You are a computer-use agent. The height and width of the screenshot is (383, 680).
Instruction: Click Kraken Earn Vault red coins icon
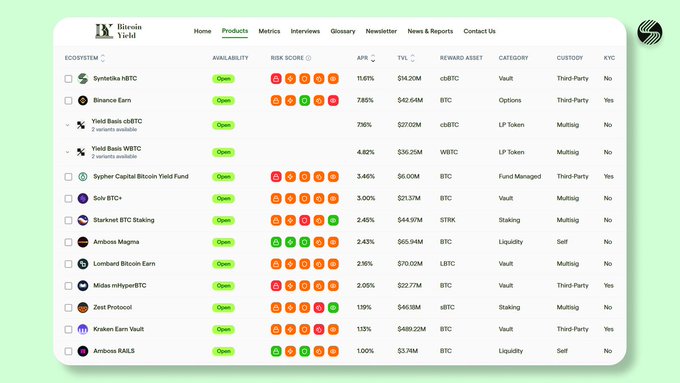[x=319, y=329]
